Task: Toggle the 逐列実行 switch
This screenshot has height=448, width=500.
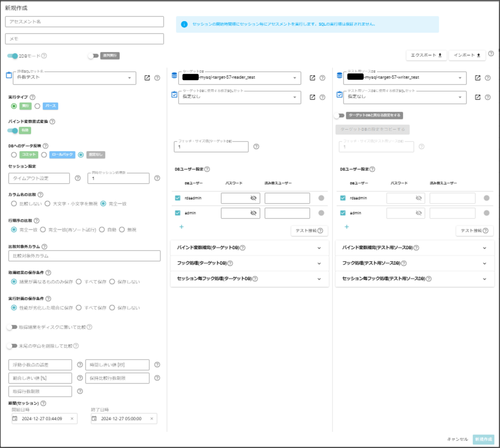Action: click(93, 56)
